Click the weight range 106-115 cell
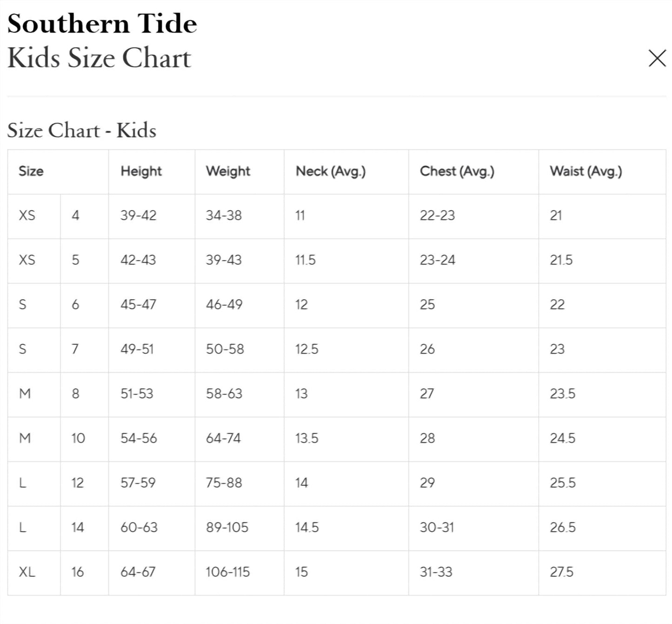The height and width of the screenshot is (624, 672). click(x=228, y=572)
